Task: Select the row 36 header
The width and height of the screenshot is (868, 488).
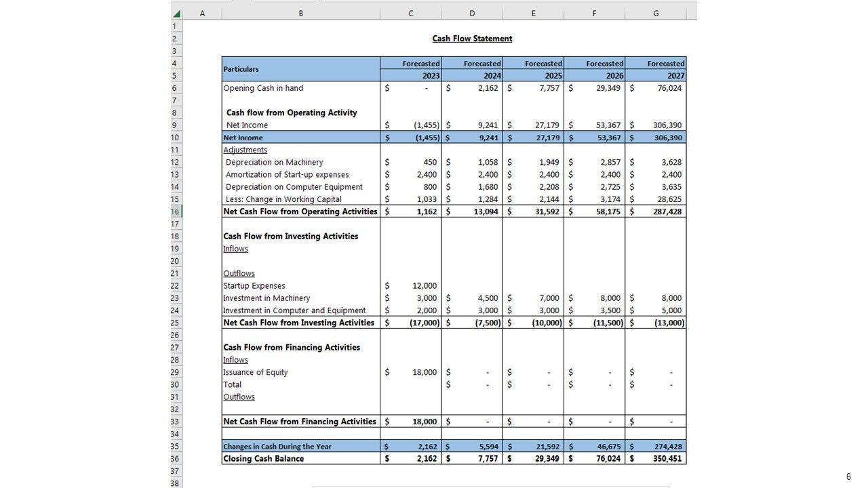Action: tap(176, 459)
